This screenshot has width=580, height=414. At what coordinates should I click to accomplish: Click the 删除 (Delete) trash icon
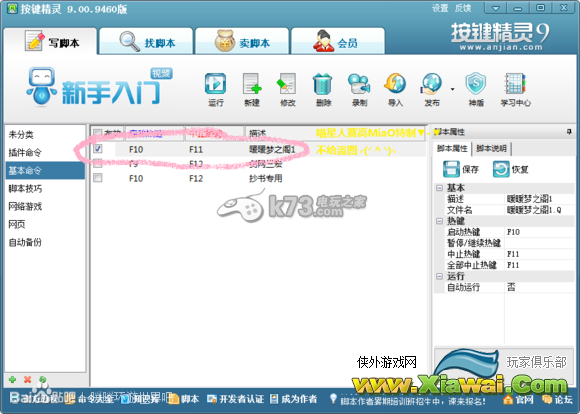click(x=323, y=84)
